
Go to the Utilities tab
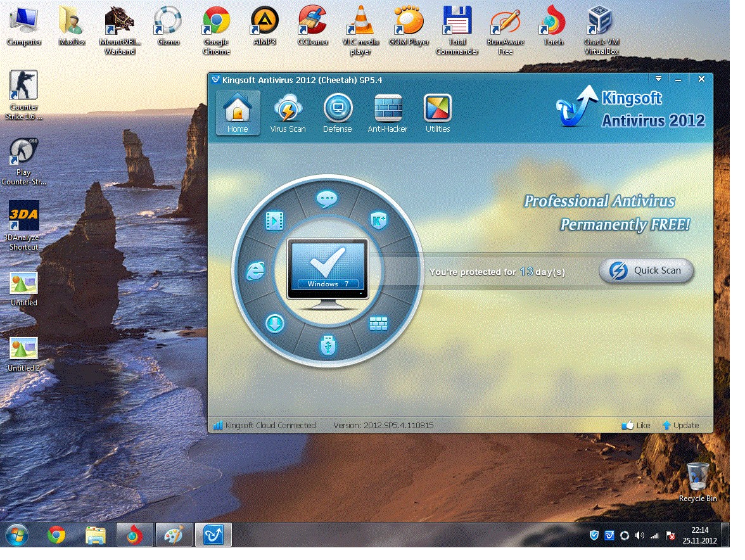click(437, 114)
